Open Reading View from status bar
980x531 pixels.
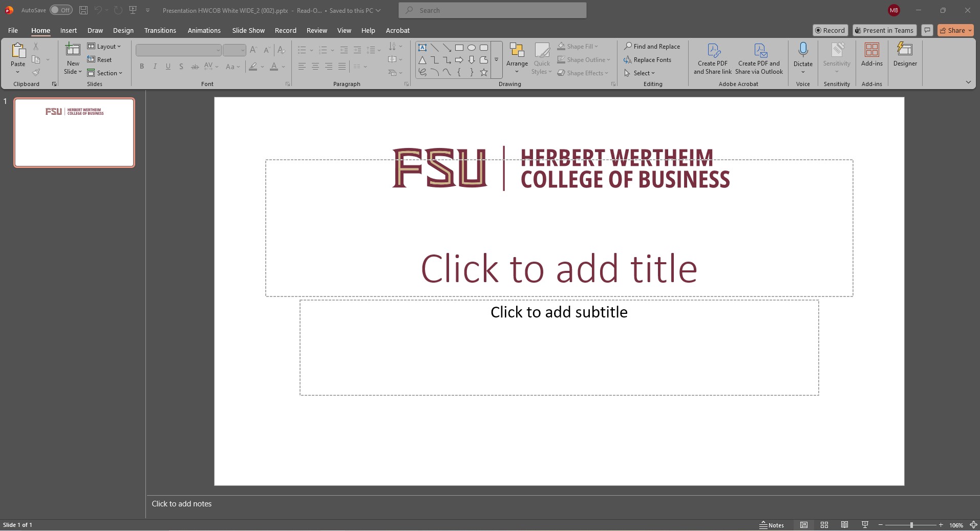coord(844,525)
